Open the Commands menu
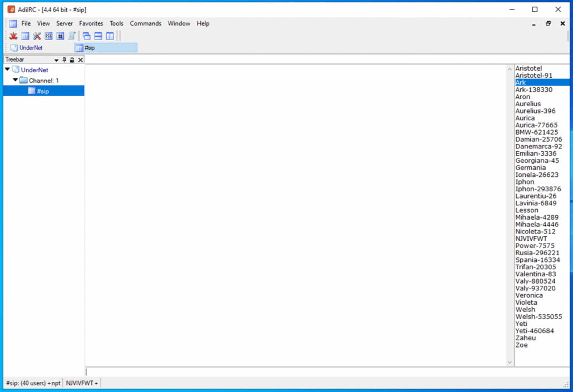573x392 pixels. 145,23
